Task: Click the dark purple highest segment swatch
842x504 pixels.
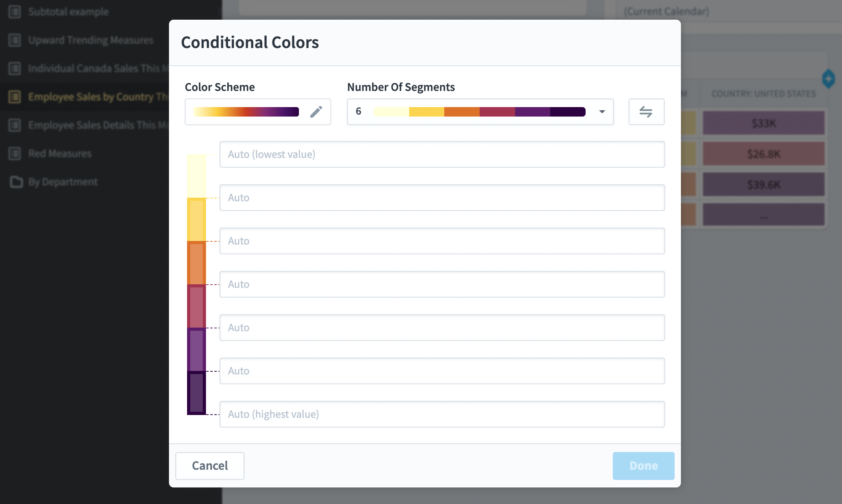Action: pos(196,393)
